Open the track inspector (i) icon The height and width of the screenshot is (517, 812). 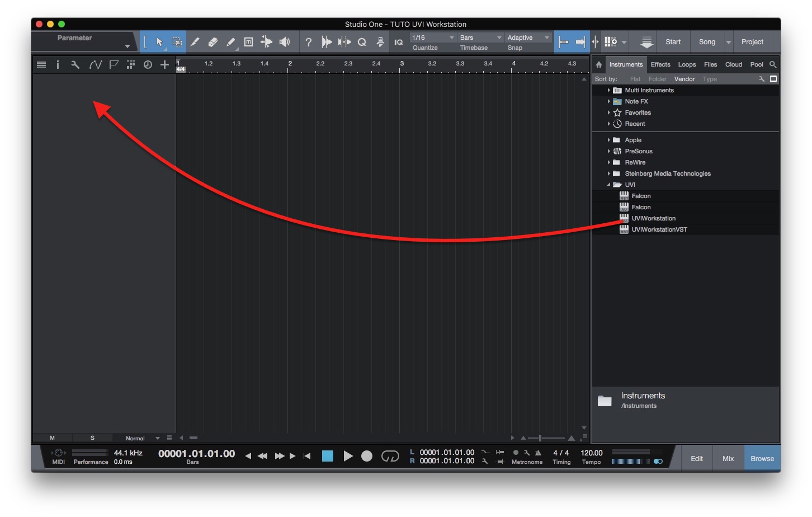pyautogui.click(x=58, y=65)
